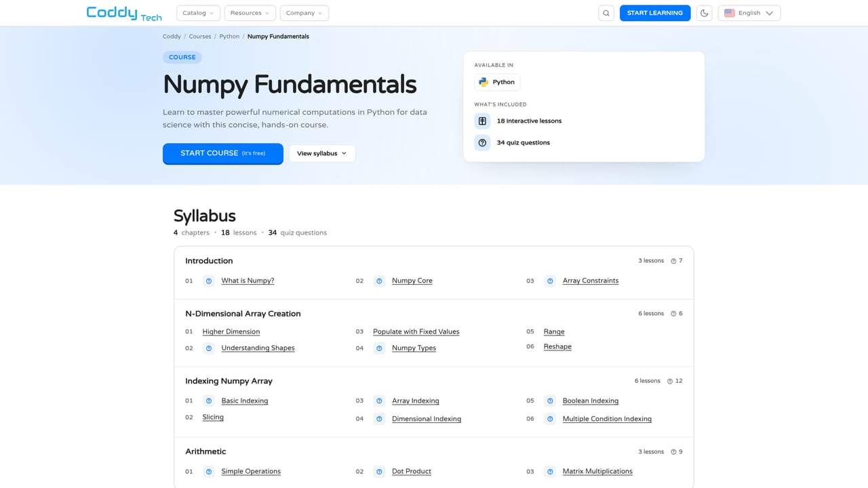Click quiz icon beside What is Numpy?
The height and width of the screenshot is (488, 868).
point(209,281)
